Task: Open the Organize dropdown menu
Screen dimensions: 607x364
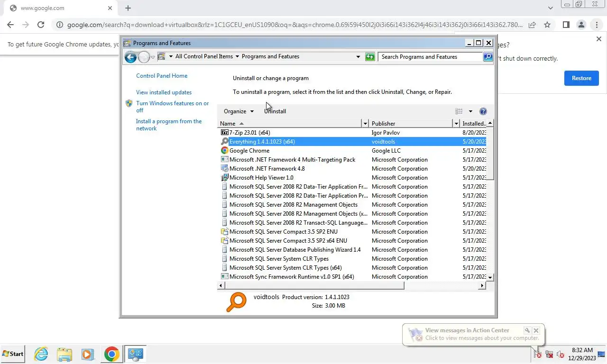Action: click(239, 111)
